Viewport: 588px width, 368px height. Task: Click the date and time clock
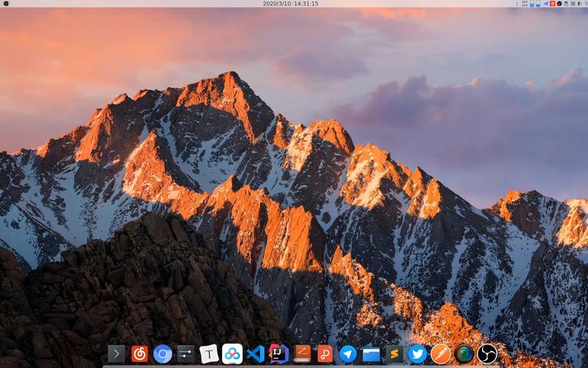pos(290,4)
